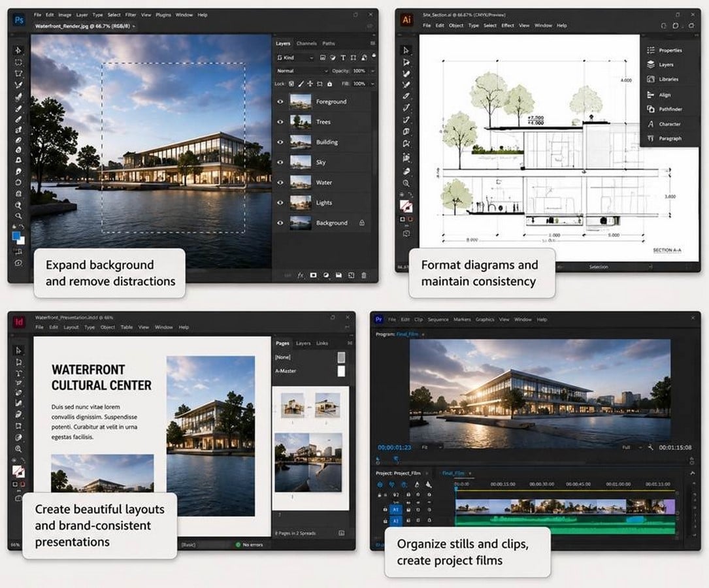Open the Opacity 100% dropdown arrow
Image resolution: width=709 pixels, height=588 pixels.
[x=372, y=71]
